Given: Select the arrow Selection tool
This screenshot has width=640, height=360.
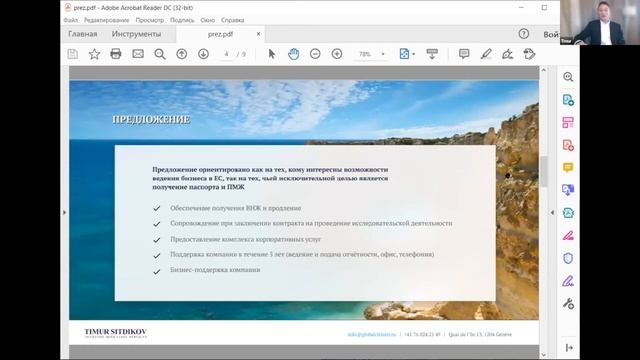Looking at the screenshot, I should click(x=271, y=54).
